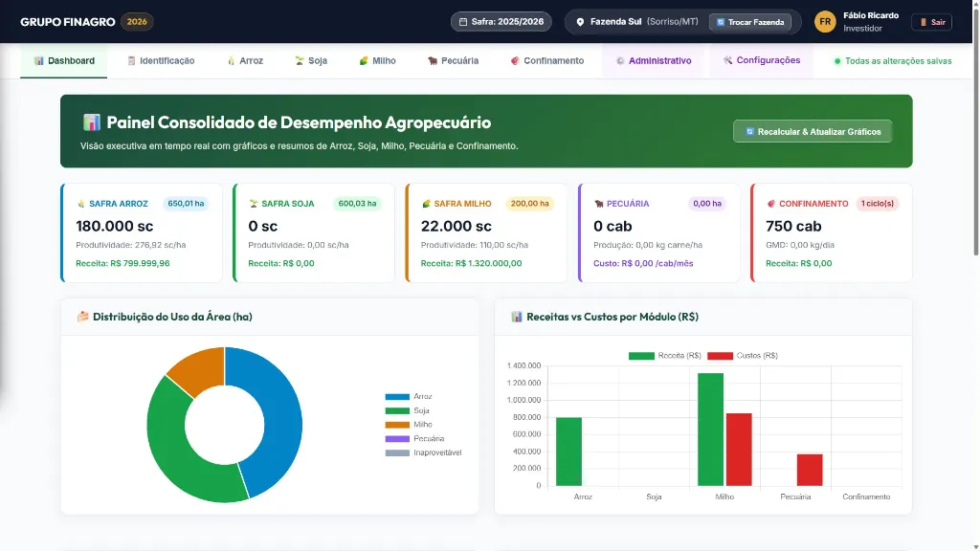Click the calendar icon beside Safra
This screenshot has height=551, width=980.
tap(463, 22)
